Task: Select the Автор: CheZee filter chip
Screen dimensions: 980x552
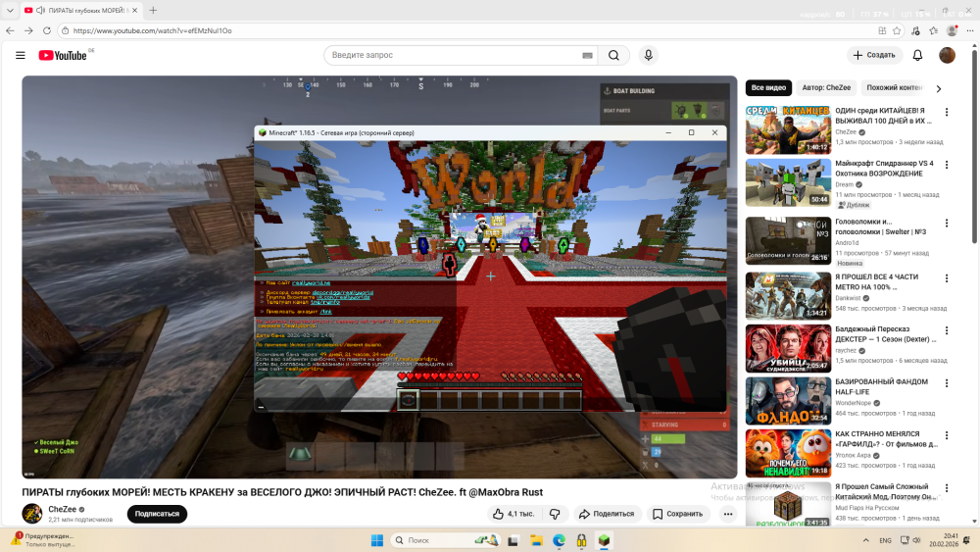Action: (825, 87)
